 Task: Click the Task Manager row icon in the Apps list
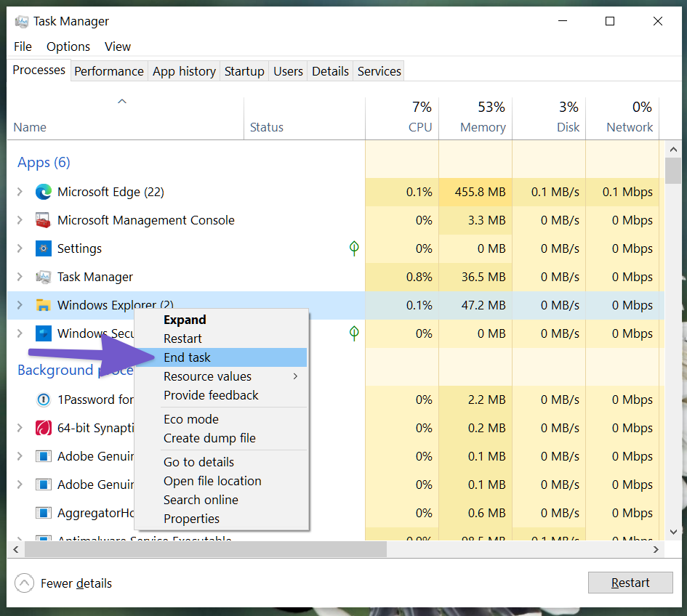tap(44, 277)
